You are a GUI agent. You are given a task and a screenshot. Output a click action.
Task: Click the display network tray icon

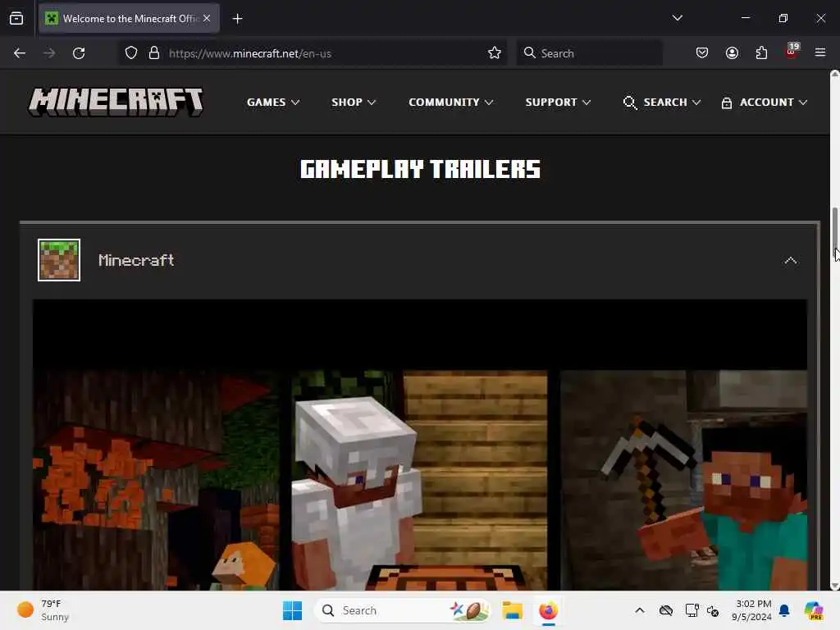click(x=692, y=610)
